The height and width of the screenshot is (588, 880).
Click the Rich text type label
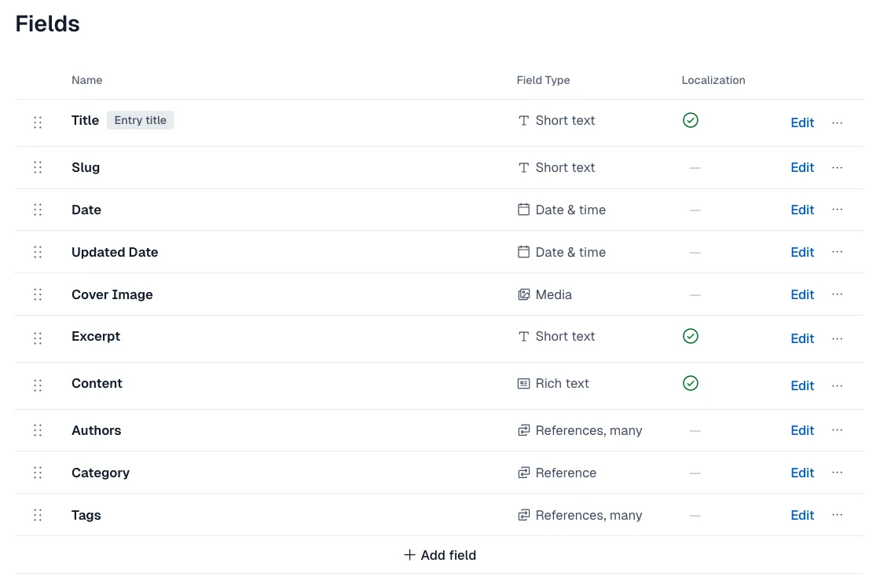pos(562,383)
